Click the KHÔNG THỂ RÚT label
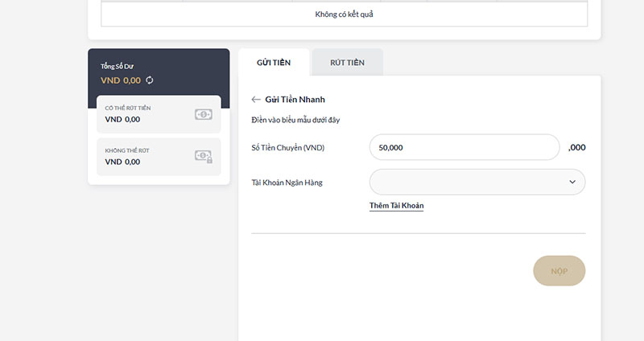 [x=127, y=150]
